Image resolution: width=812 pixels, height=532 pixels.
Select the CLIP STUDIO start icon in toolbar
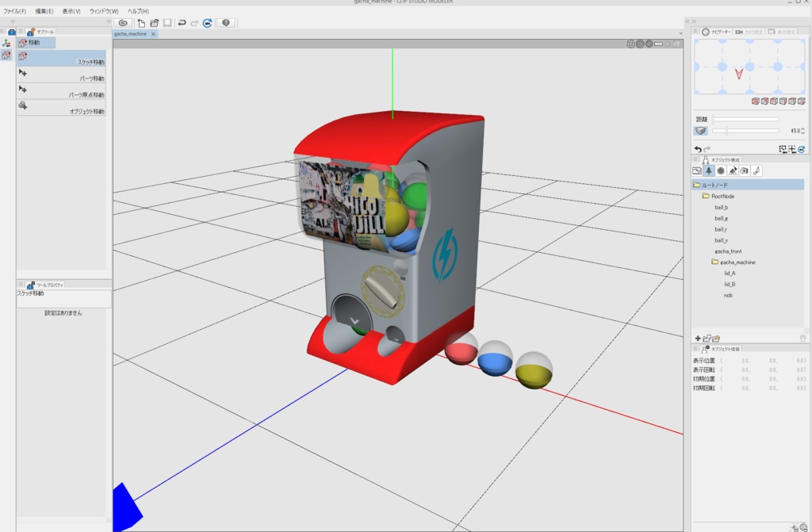pyautogui.click(x=124, y=23)
